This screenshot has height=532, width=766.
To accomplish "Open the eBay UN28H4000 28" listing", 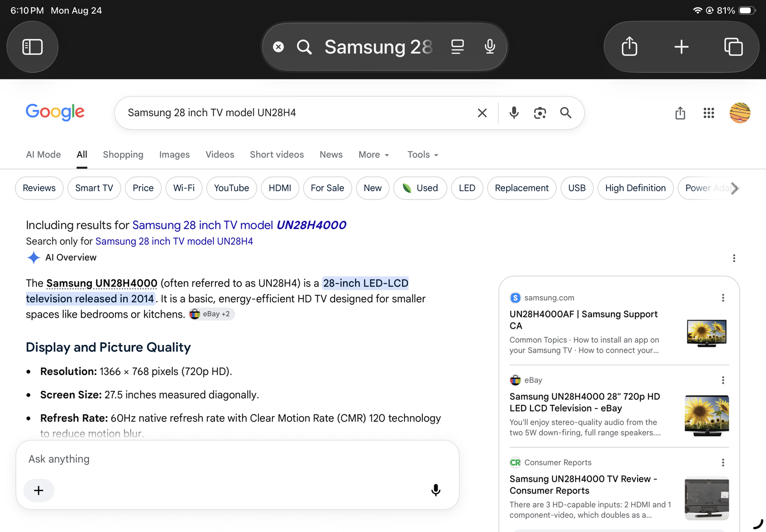I will (x=585, y=402).
